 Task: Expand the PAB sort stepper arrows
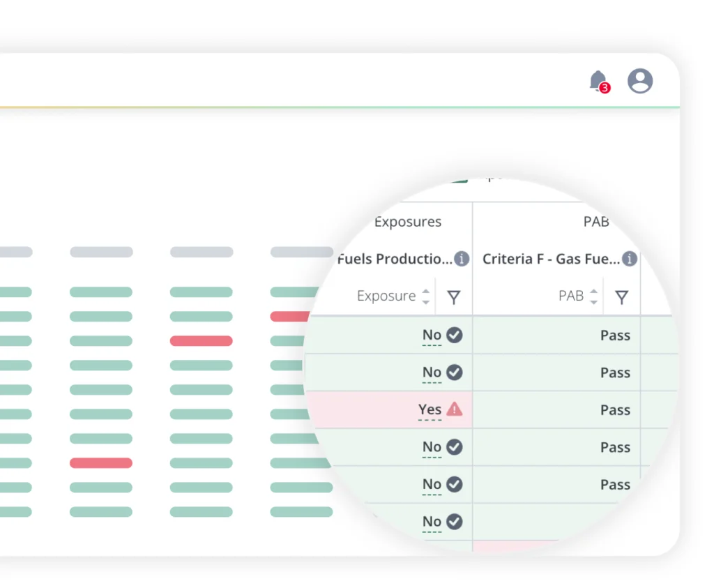tap(594, 296)
